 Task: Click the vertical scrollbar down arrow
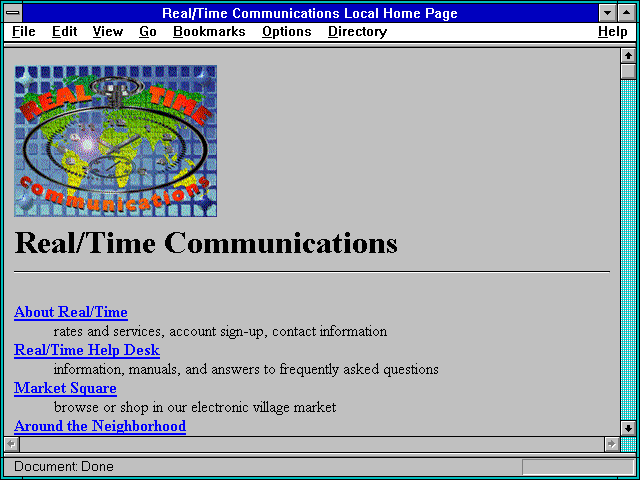(x=628, y=428)
